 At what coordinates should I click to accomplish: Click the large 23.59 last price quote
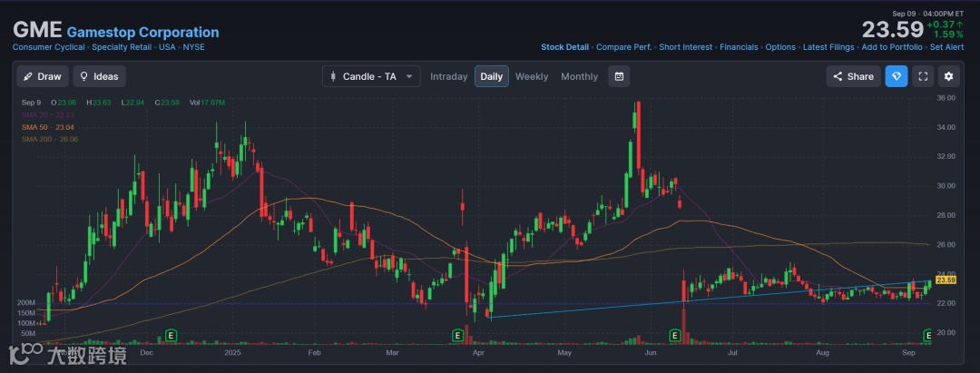893,29
